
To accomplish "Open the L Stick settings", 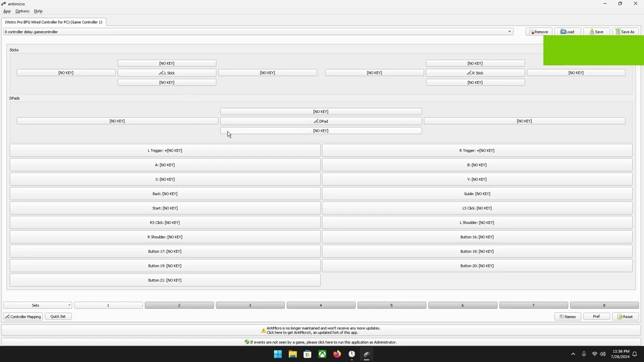I will pos(167,73).
